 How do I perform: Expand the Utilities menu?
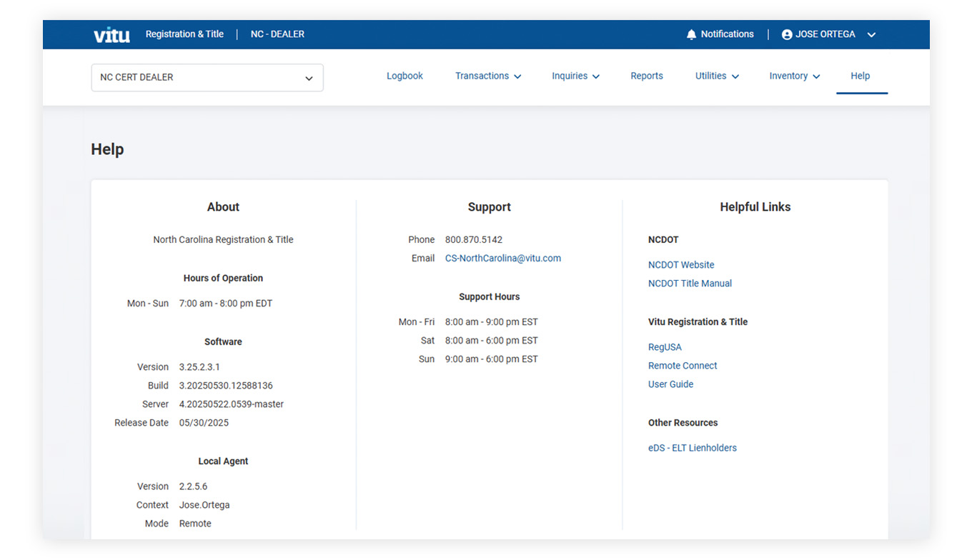pos(717,76)
